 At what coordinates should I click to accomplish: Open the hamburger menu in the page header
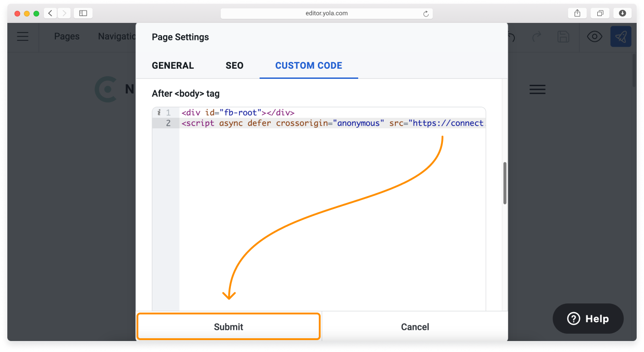coord(537,89)
